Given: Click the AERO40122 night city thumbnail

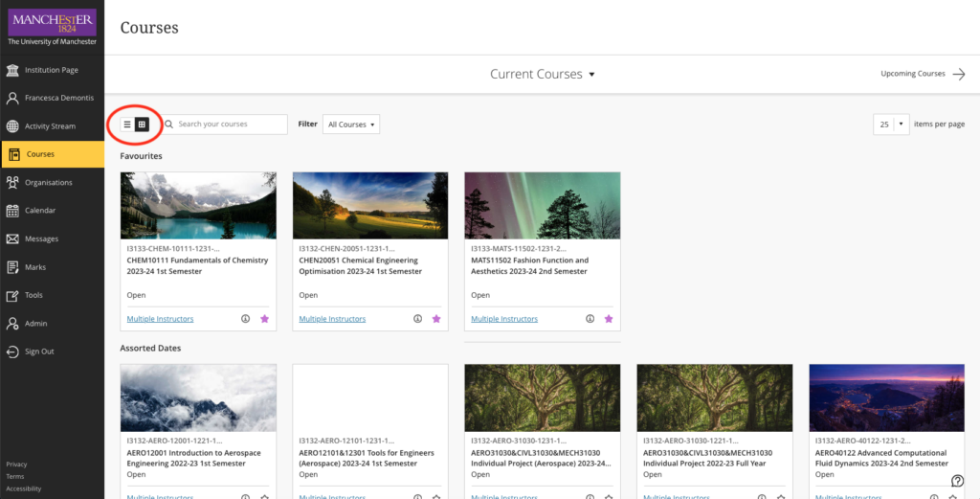Looking at the screenshot, I should click(887, 397).
